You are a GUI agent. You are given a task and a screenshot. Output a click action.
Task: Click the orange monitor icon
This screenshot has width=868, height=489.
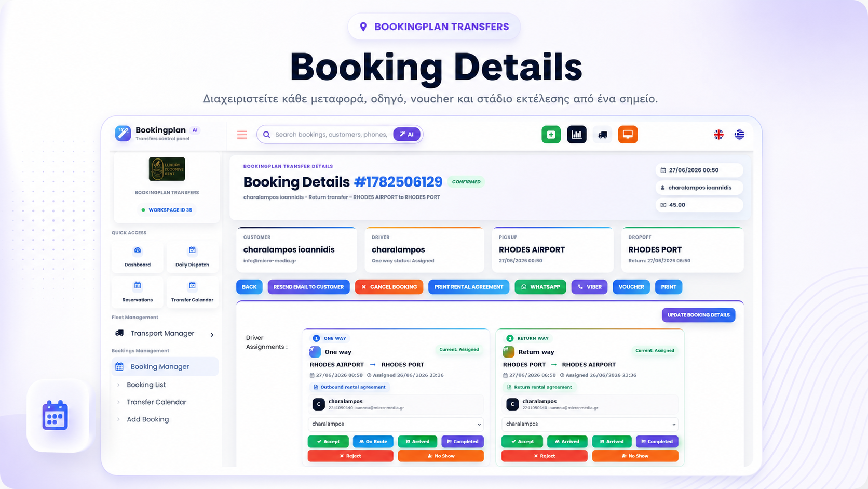(628, 135)
